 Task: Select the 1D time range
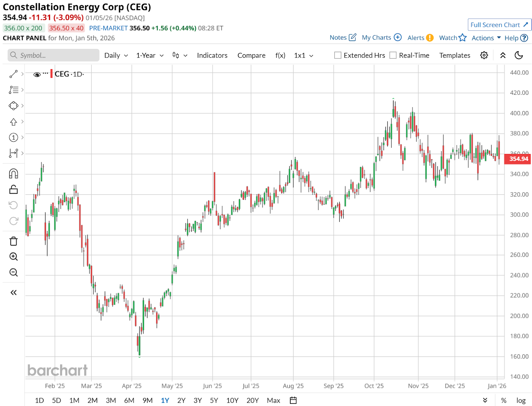[39, 400]
